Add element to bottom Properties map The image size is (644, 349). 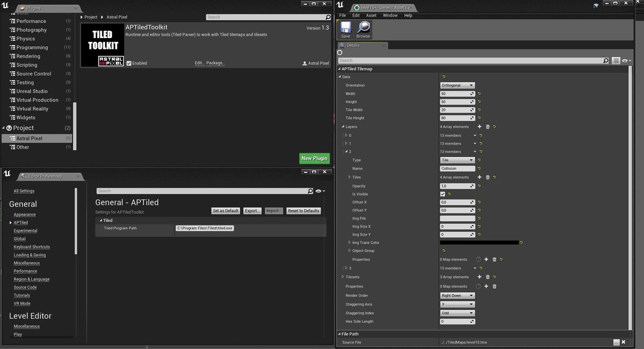click(x=486, y=286)
